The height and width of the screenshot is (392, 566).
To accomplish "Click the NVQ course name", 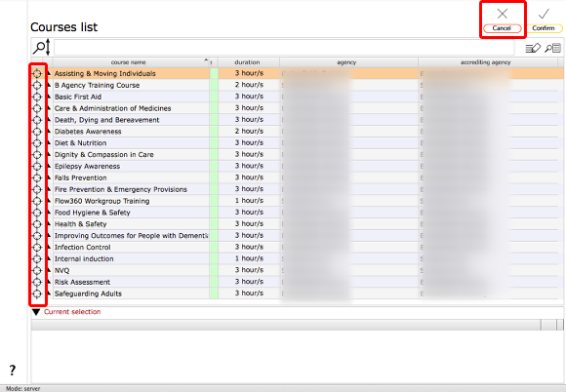I will click(61, 270).
